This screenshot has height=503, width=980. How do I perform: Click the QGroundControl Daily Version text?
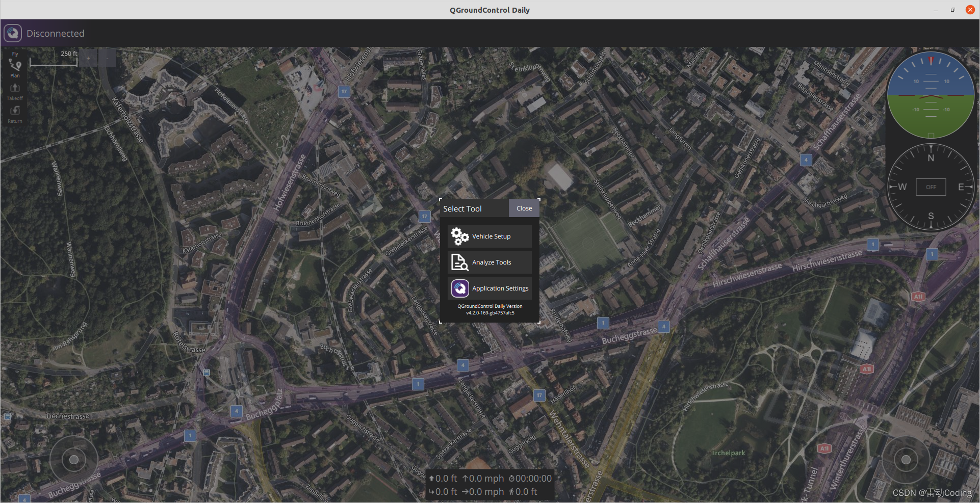pyautogui.click(x=490, y=306)
